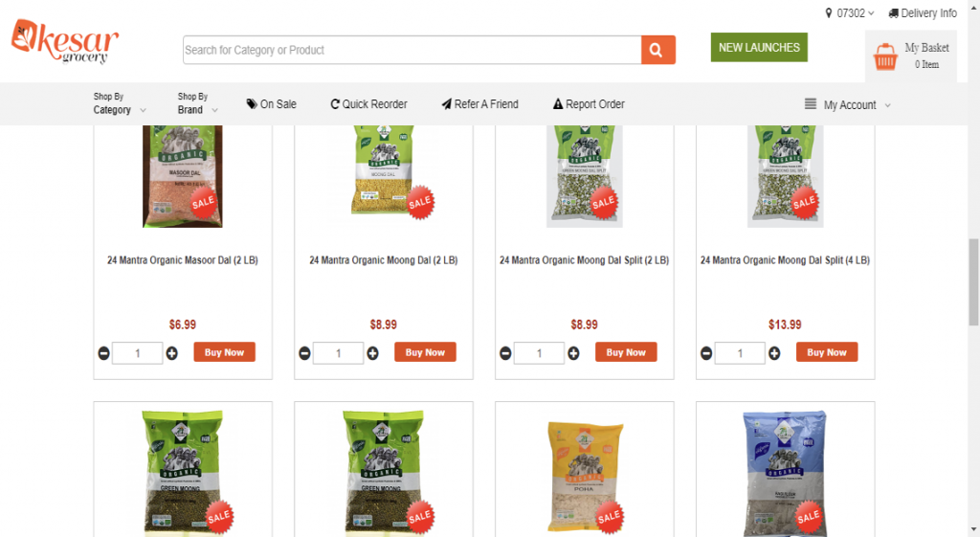
Task: Click the page vertical scrollbar thumb
Action: pos(973,281)
